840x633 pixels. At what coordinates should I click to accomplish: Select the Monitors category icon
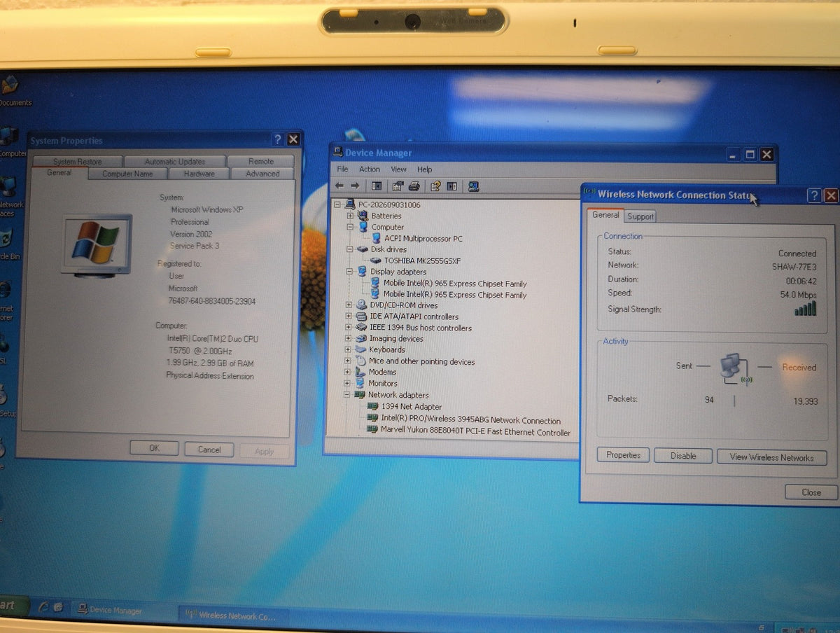click(x=361, y=383)
